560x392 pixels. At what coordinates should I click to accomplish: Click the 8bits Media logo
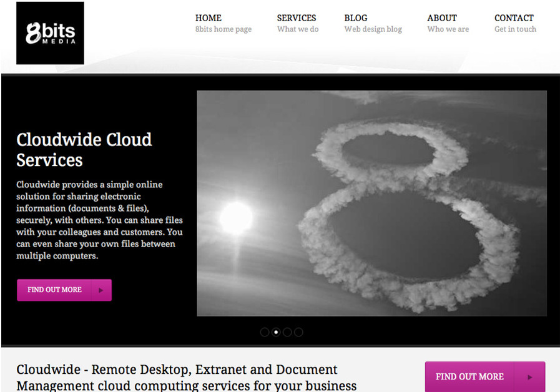click(50, 33)
